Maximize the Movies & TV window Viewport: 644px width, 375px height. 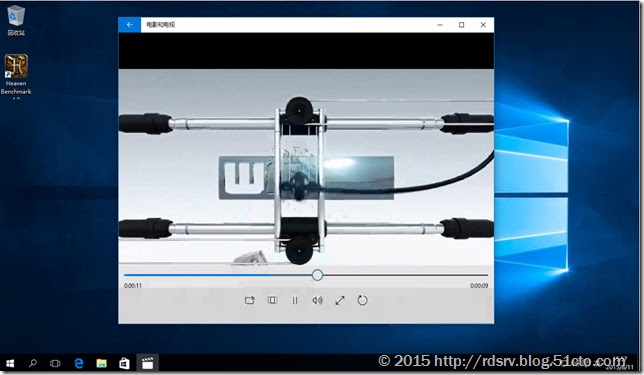[x=461, y=25]
